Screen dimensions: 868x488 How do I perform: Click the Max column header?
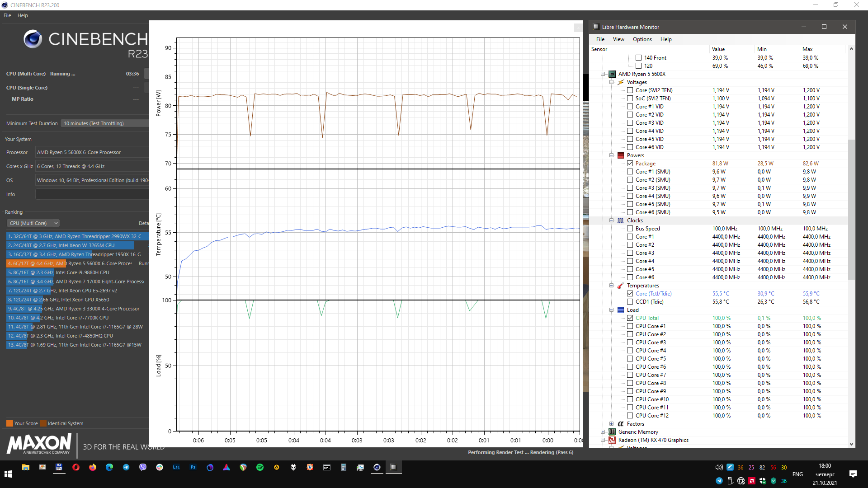[807, 49]
